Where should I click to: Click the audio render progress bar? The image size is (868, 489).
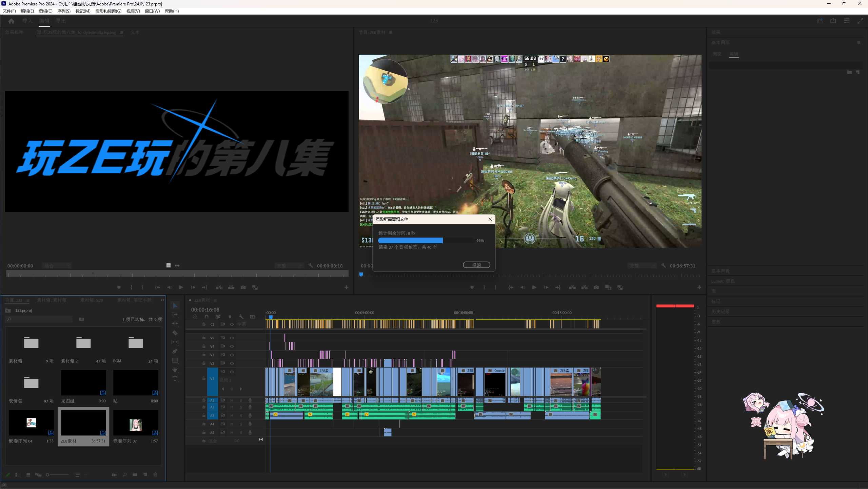pyautogui.click(x=427, y=240)
